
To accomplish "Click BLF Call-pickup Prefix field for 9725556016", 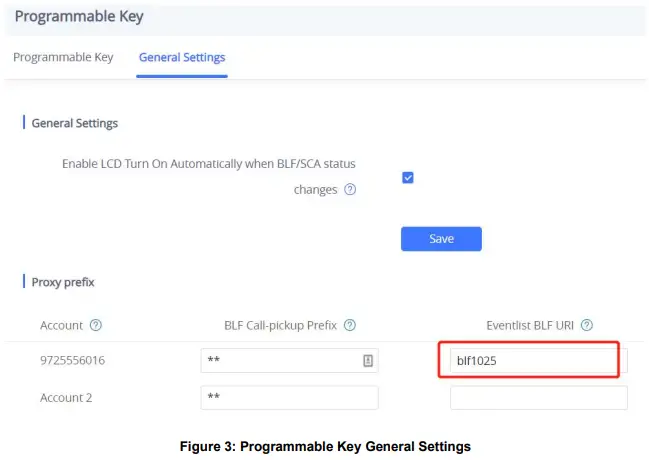I will coord(280,360).
